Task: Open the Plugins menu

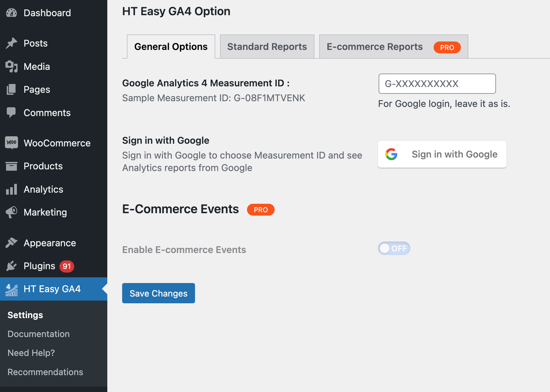Action: [54, 266]
